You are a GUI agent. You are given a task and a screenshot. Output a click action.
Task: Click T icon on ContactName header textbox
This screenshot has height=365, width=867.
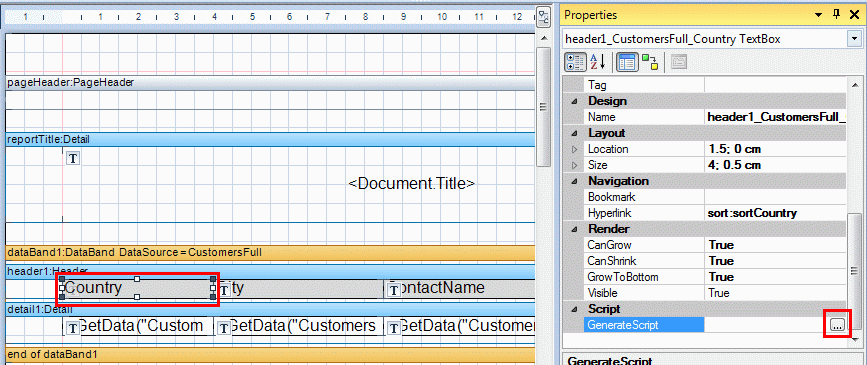(x=394, y=290)
